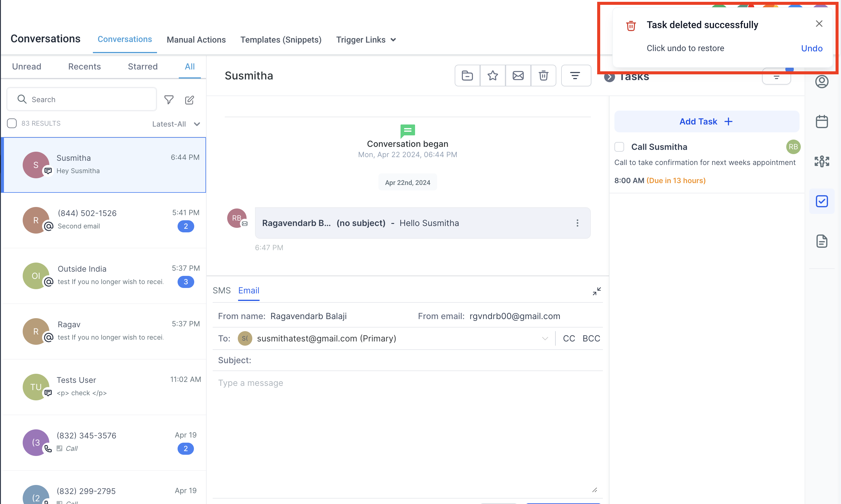Tick the select-all checkbox next to 83 Results
841x504 pixels.
(12, 123)
